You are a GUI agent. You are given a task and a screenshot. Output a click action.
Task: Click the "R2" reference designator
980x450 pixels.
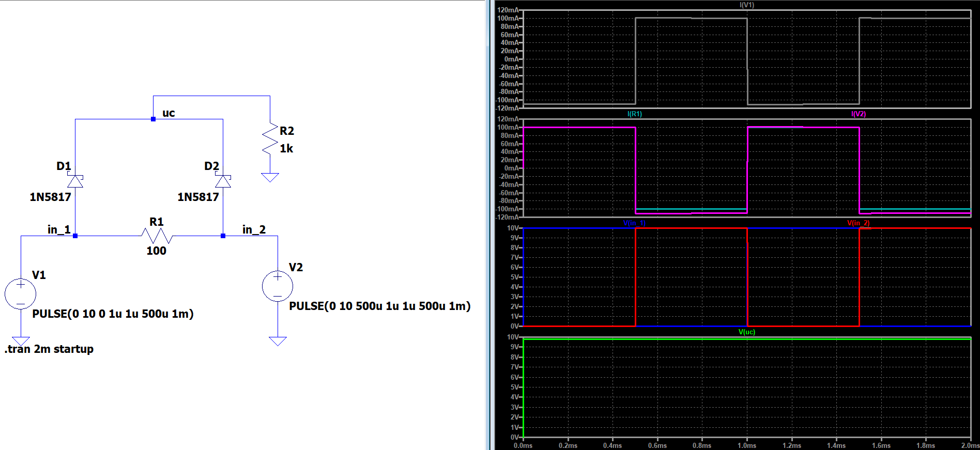coord(287,131)
